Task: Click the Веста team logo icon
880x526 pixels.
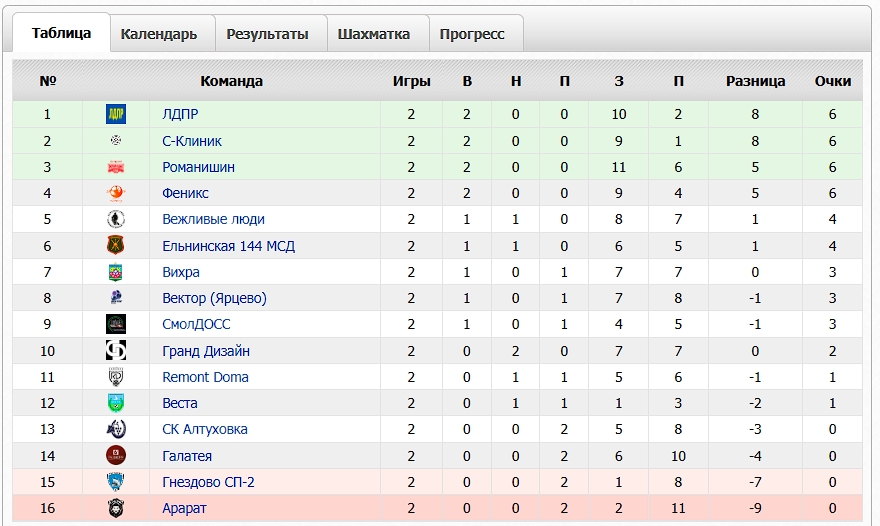Action: [116, 403]
